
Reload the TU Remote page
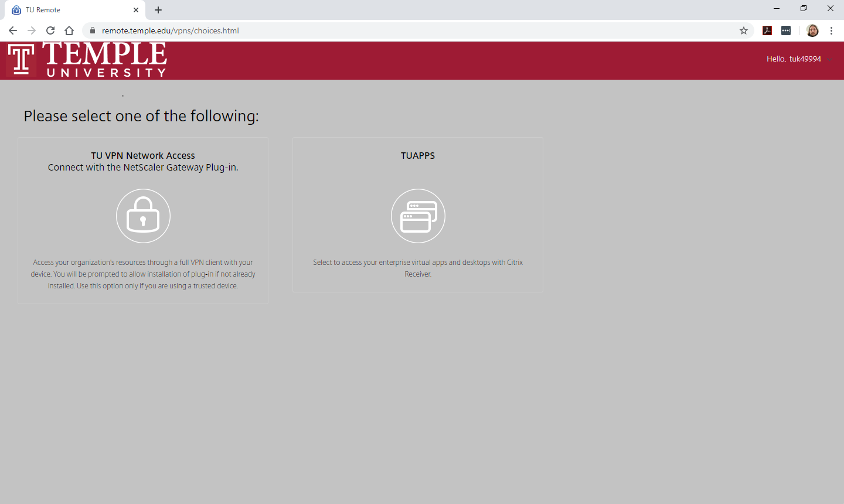(50, 30)
